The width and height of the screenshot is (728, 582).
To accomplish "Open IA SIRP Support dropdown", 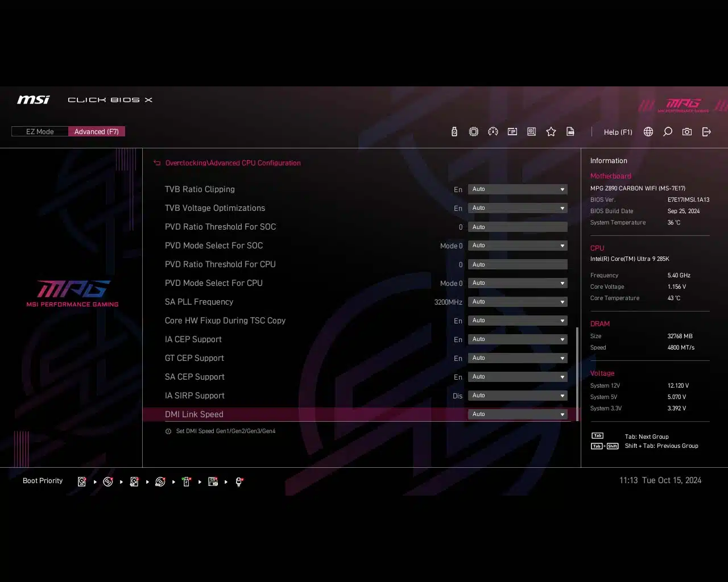I will 518,396.
